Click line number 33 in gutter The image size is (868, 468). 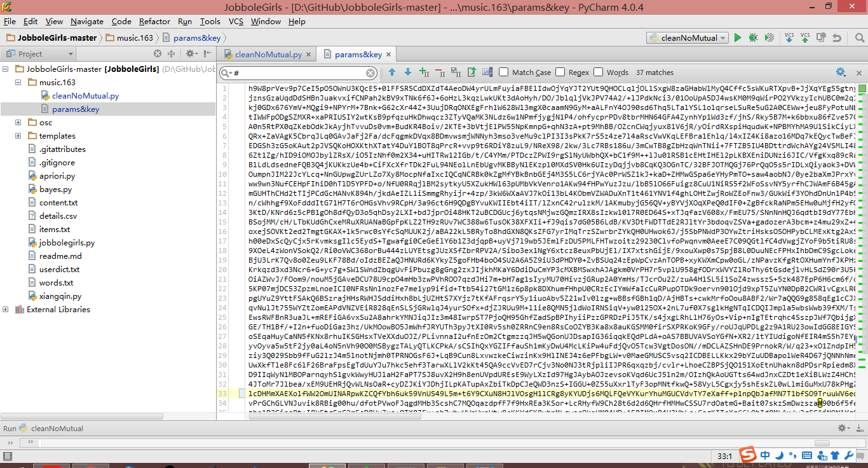click(222, 394)
